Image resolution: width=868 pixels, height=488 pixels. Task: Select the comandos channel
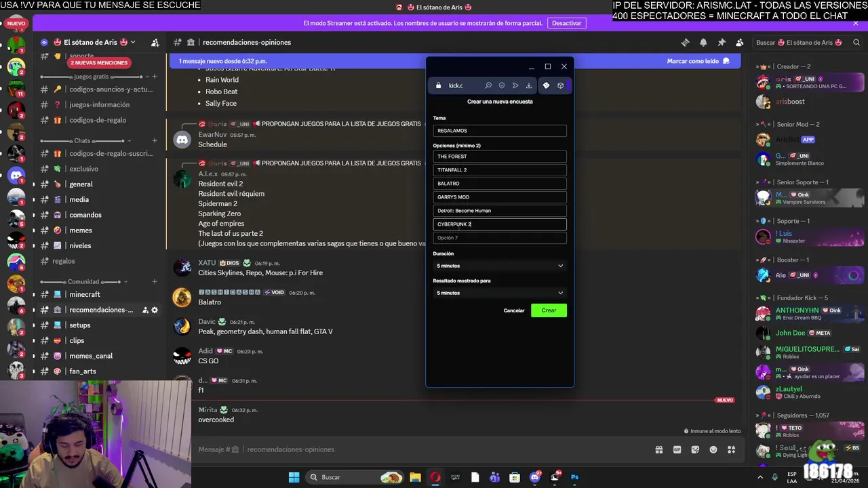(x=98, y=215)
